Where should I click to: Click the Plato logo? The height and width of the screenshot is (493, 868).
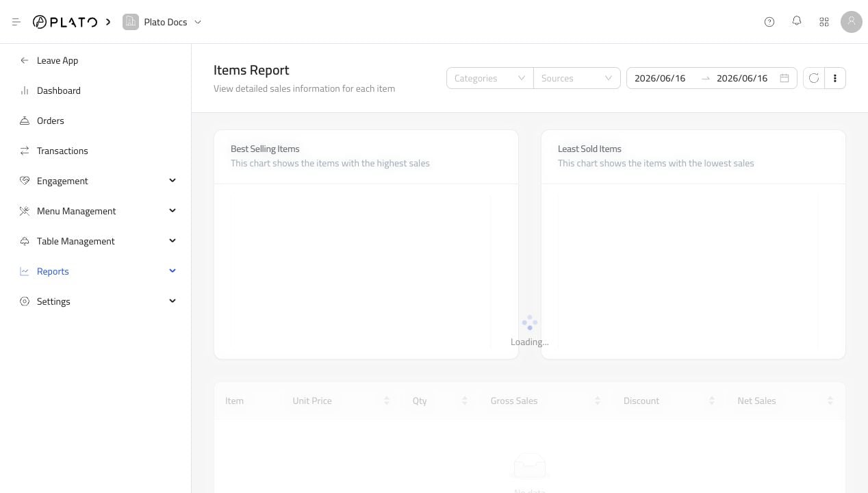coord(65,22)
